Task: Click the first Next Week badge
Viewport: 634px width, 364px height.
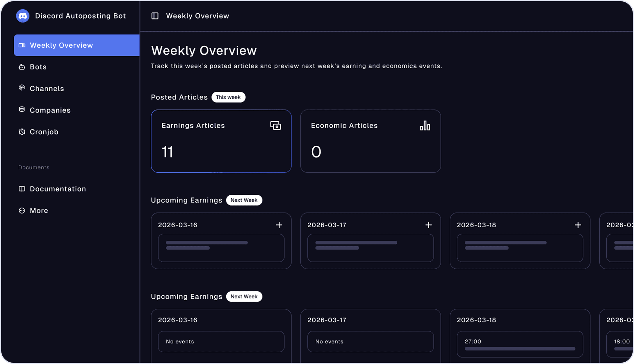Action: click(244, 200)
